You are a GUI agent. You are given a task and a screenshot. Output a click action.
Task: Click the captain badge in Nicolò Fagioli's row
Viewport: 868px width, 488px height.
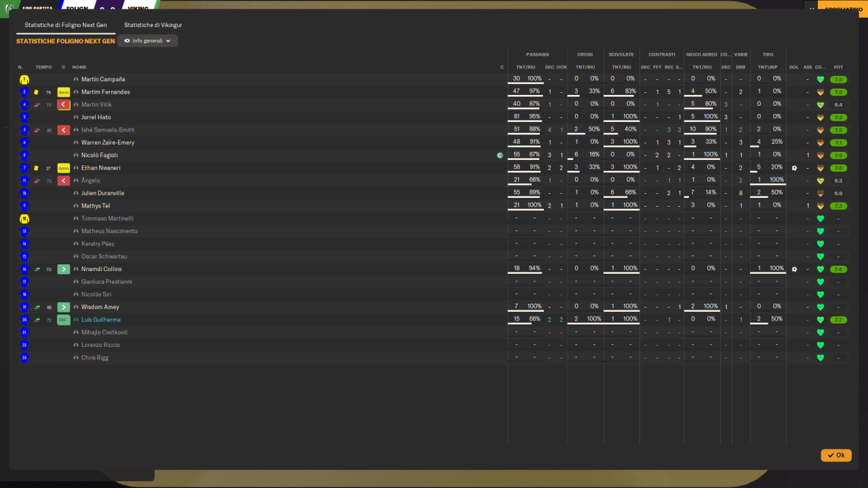point(500,155)
